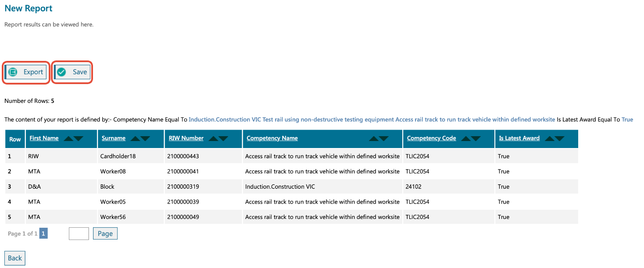Click the Competency Name header link
The image size is (644, 268).
(x=272, y=138)
